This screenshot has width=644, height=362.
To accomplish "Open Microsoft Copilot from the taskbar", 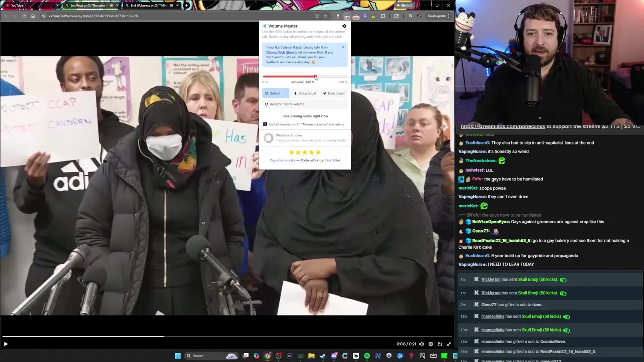I will point(256,356).
